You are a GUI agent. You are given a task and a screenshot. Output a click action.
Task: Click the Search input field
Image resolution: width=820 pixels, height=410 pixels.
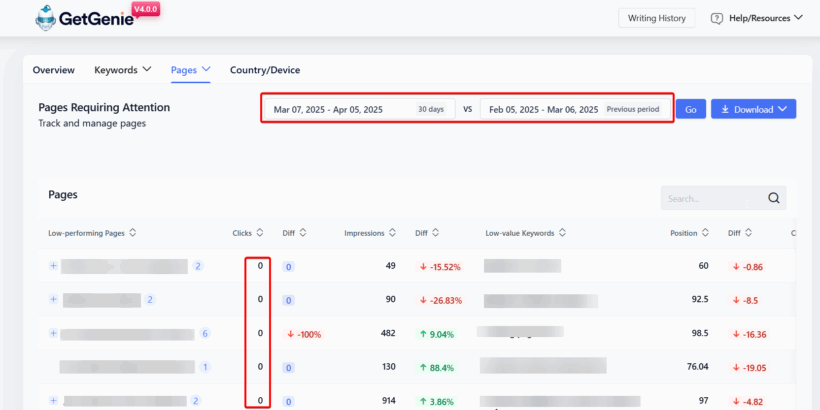pos(710,198)
